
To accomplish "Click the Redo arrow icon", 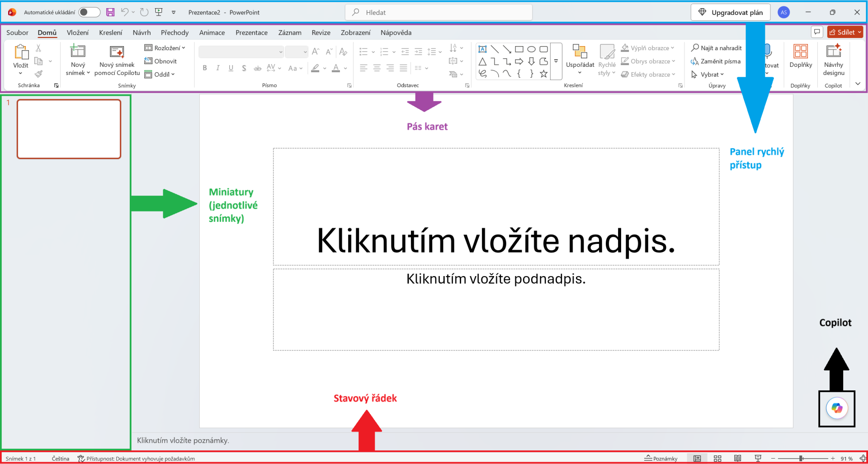I will [144, 12].
